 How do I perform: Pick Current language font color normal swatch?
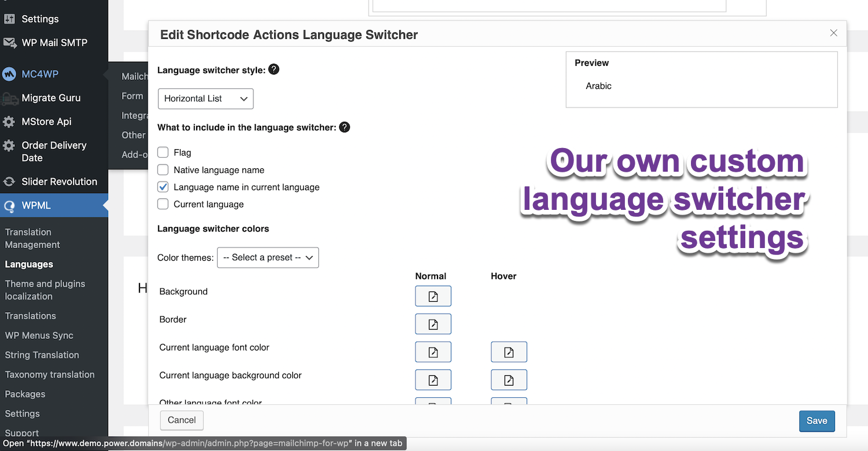point(433,352)
